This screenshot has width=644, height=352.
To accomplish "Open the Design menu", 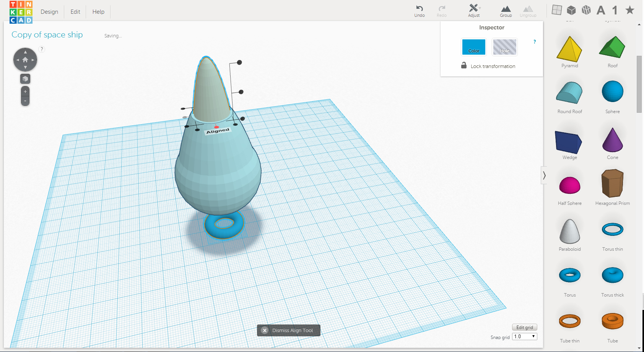I will [x=49, y=12].
